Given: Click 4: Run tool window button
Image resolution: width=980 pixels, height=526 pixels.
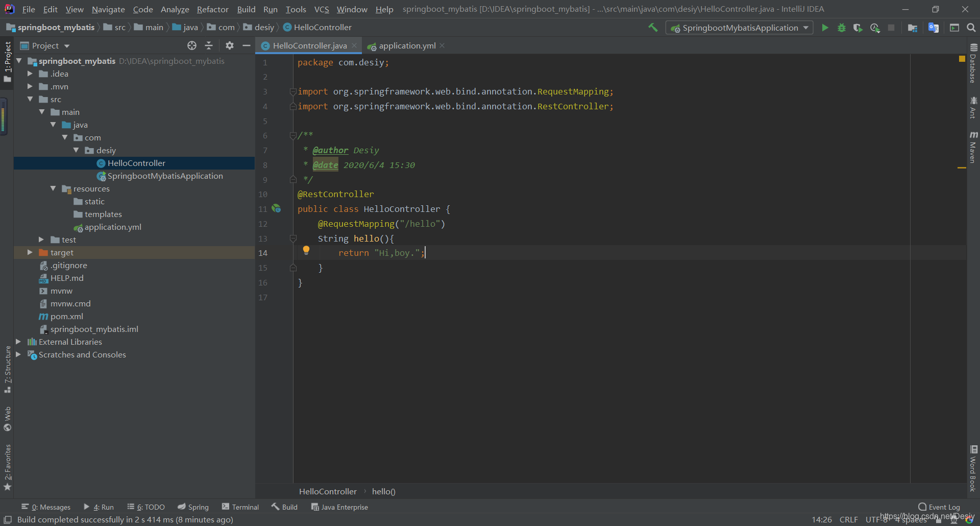Looking at the screenshot, I should tap(99, 507).
